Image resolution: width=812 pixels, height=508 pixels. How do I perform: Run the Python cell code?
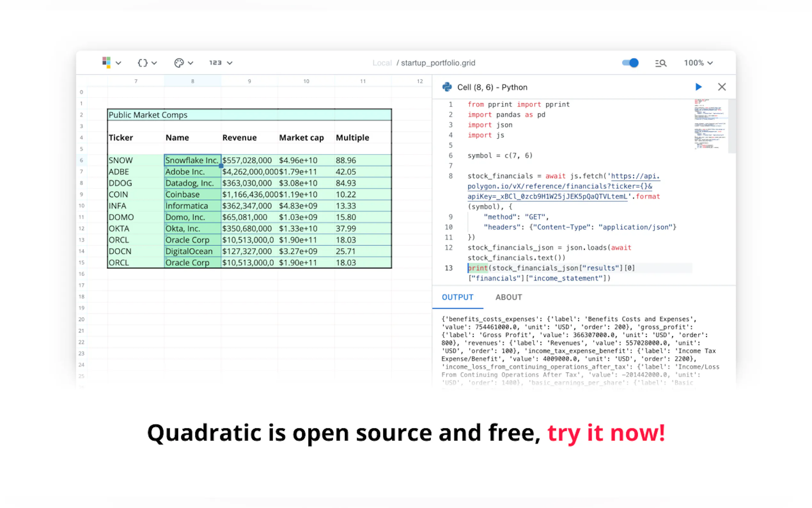tap(699, 87)
